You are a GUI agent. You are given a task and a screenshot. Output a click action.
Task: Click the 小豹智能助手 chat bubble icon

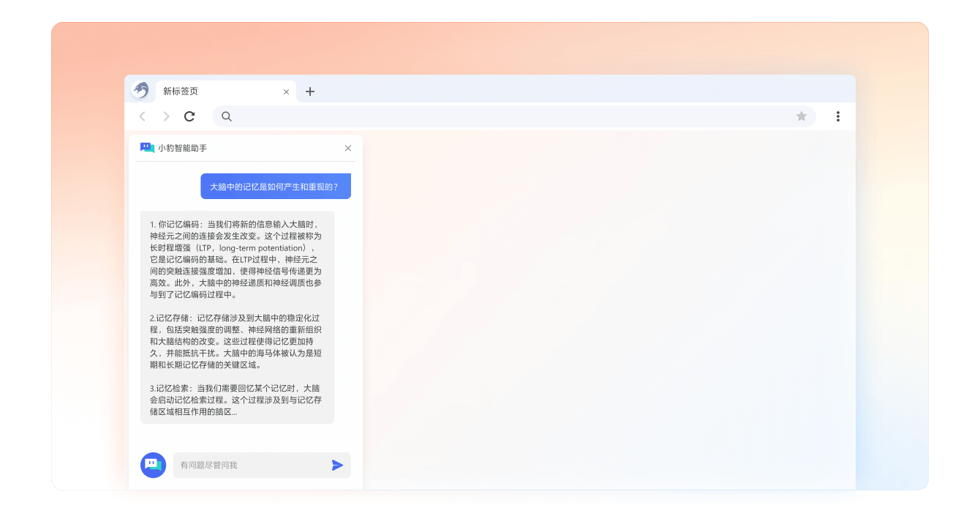(x=146, y=148)
